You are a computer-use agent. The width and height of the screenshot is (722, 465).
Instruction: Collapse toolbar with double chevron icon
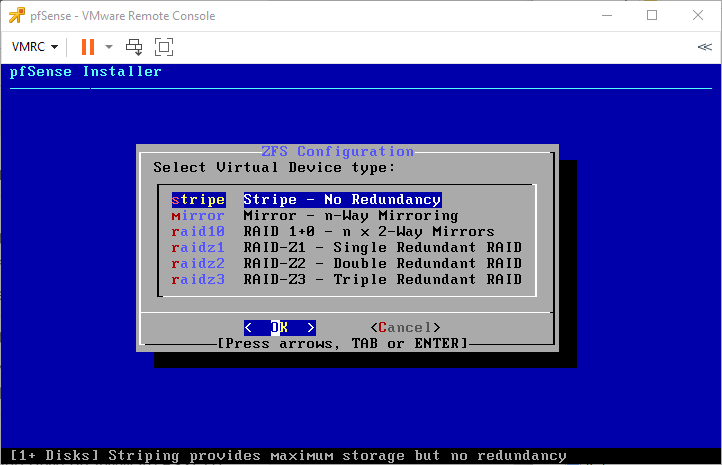(x=704, y=47)
